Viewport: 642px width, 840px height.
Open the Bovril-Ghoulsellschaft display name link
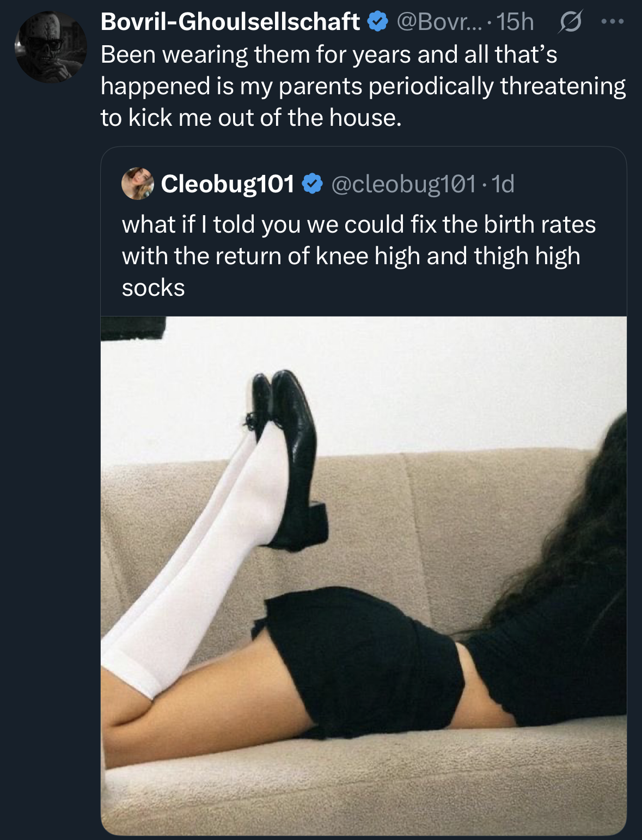click(x=230, y=22)
